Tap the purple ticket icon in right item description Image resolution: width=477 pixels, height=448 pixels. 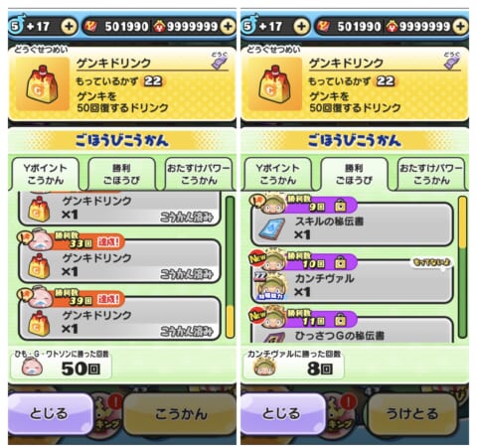pos(452,62)
